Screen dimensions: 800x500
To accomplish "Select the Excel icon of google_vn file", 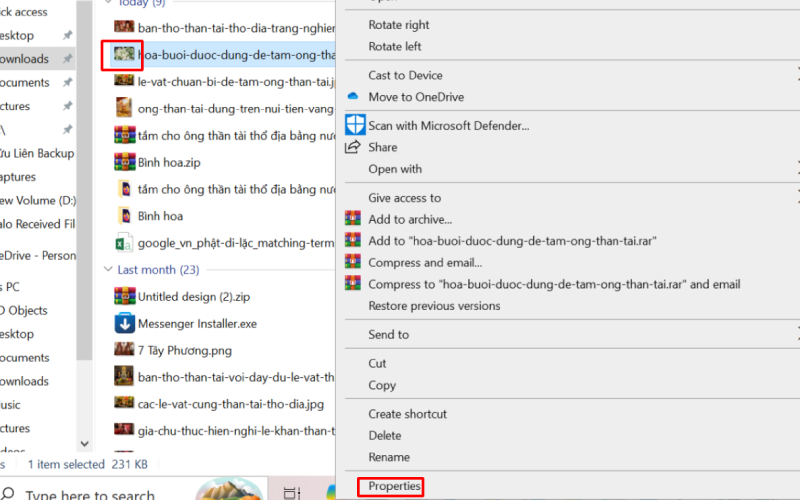I will pyautogui.click(x=125, y=243).
